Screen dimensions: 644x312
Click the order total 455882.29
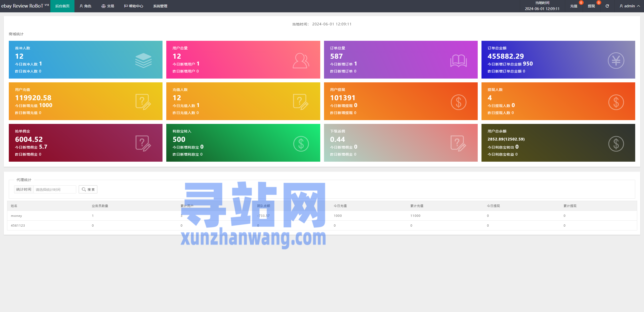(506, 56)
